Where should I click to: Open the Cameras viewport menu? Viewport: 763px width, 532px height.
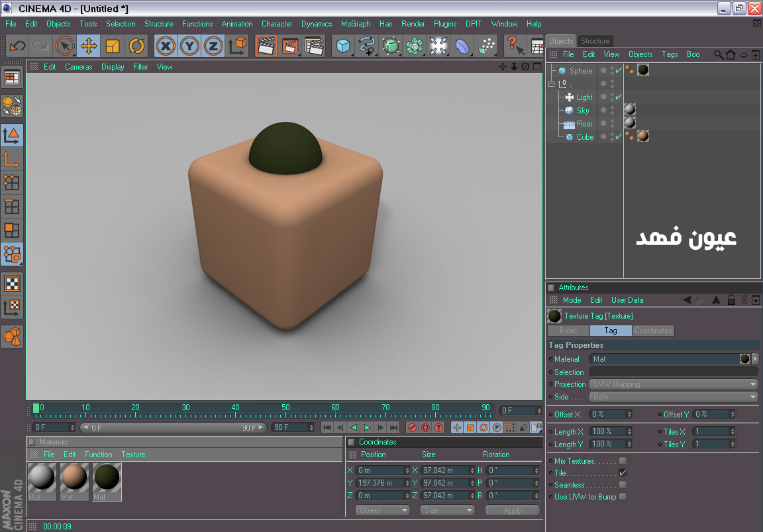[78, 67]
